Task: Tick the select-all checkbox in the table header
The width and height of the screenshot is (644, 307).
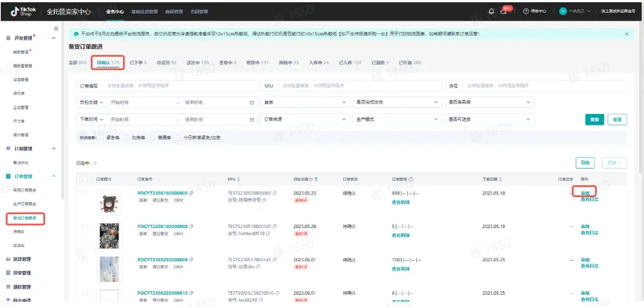Action: (84, 179)
